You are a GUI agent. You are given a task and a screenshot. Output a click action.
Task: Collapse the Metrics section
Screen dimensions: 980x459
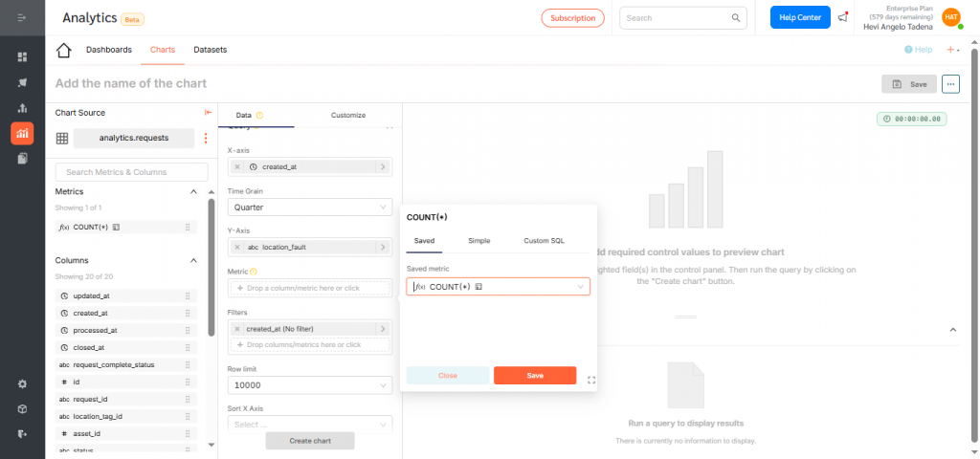pos(193,192)
